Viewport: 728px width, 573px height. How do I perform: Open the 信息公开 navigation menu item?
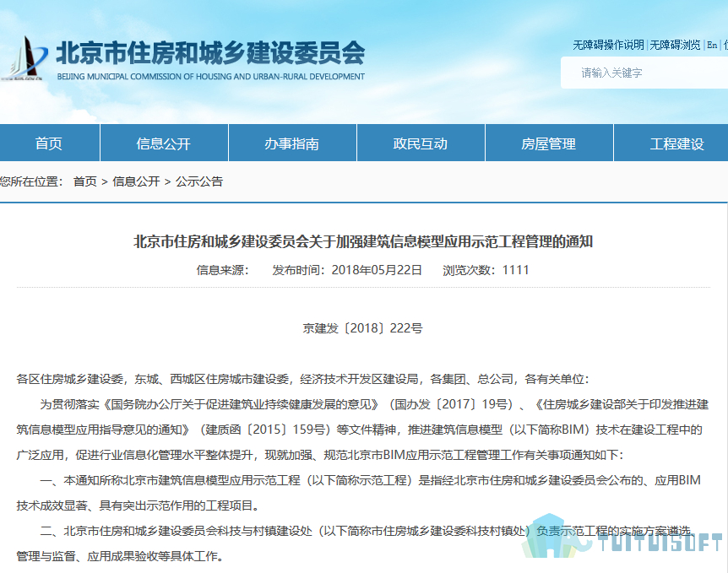click(164, 143)
